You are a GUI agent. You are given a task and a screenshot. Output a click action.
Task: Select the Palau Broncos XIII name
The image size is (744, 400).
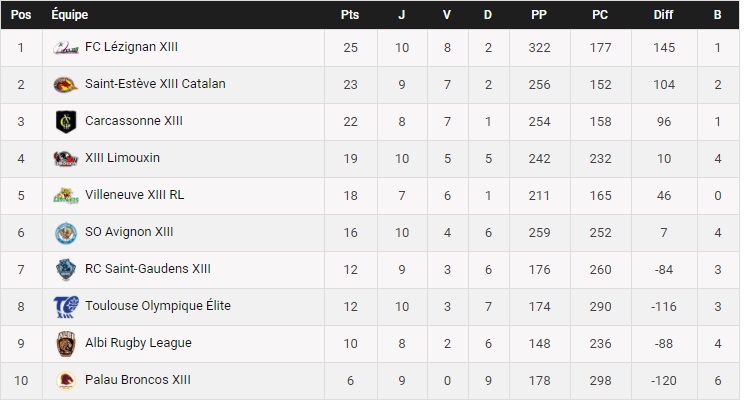[138, 380]
